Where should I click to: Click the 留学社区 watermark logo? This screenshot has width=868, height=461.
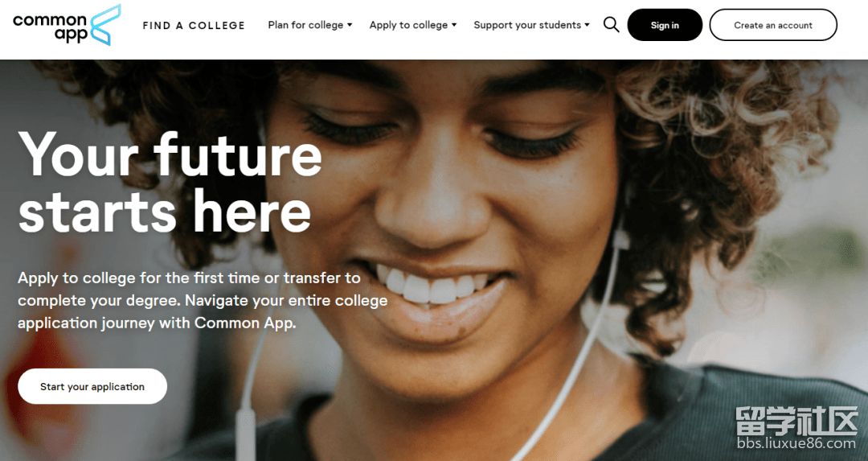pyautogui.click(x=797, y=421)
